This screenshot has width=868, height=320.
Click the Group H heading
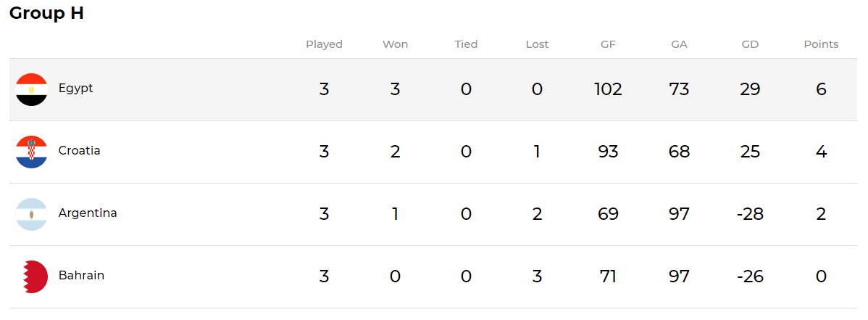46,13
